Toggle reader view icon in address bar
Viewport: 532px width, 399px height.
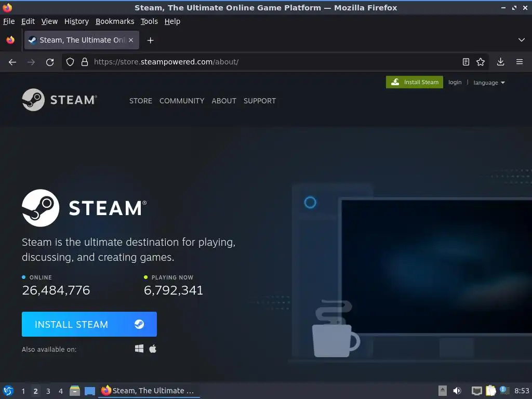click(466, 62)
